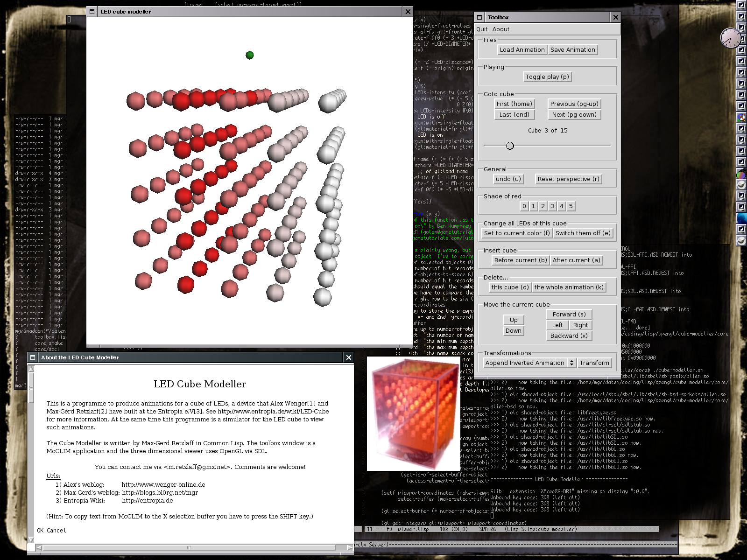Delete this cube (d)
Screen dimensions: 747x560
coord(510,287)
